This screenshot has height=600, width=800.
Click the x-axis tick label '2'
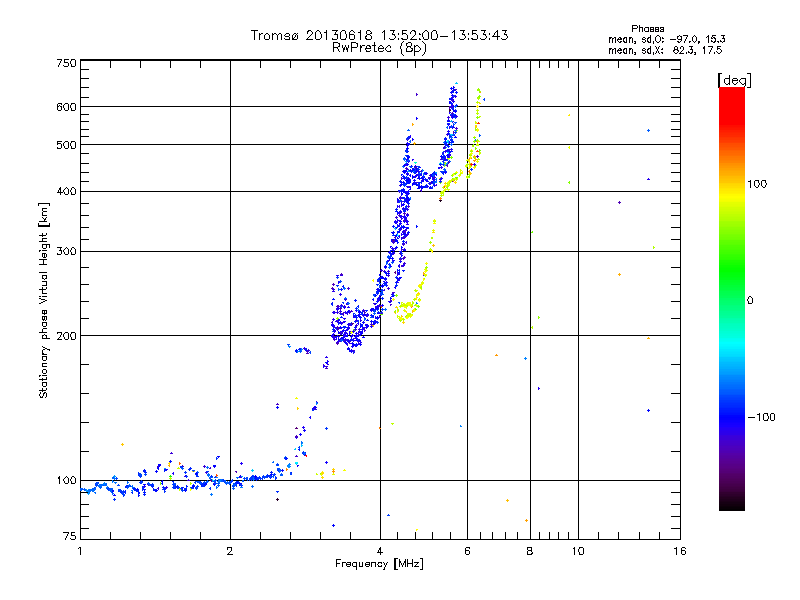pos(230,551)
